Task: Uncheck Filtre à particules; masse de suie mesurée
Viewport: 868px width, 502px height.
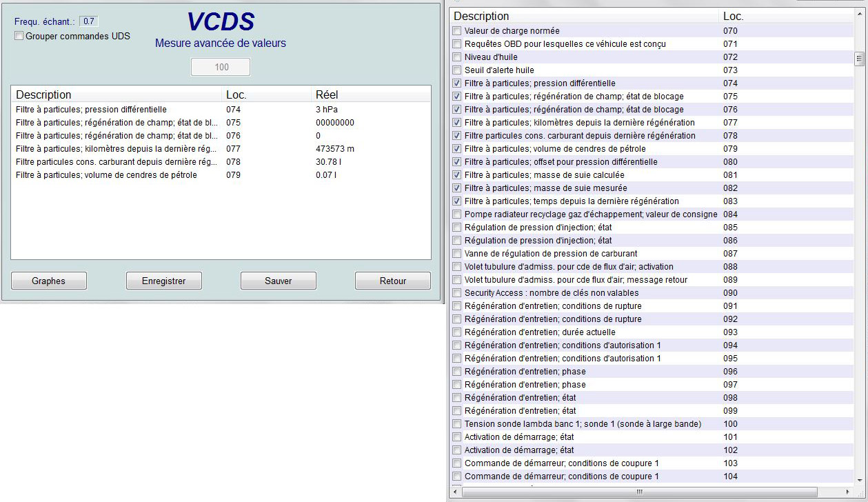Action: (457, 188)
